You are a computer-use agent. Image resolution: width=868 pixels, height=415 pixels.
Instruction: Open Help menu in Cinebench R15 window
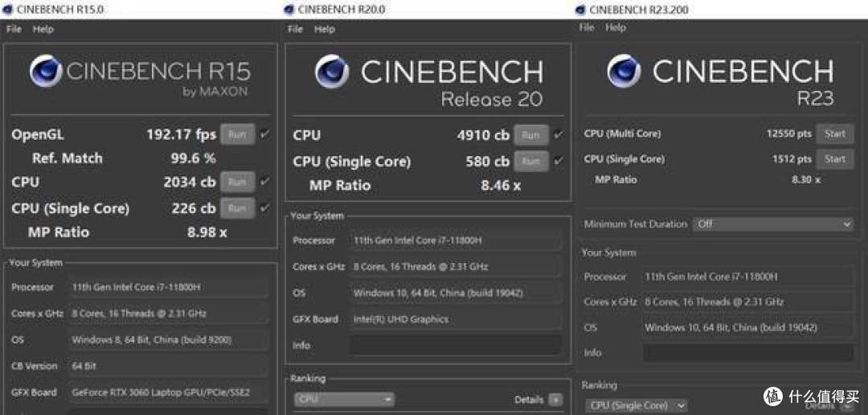point(43,30)
